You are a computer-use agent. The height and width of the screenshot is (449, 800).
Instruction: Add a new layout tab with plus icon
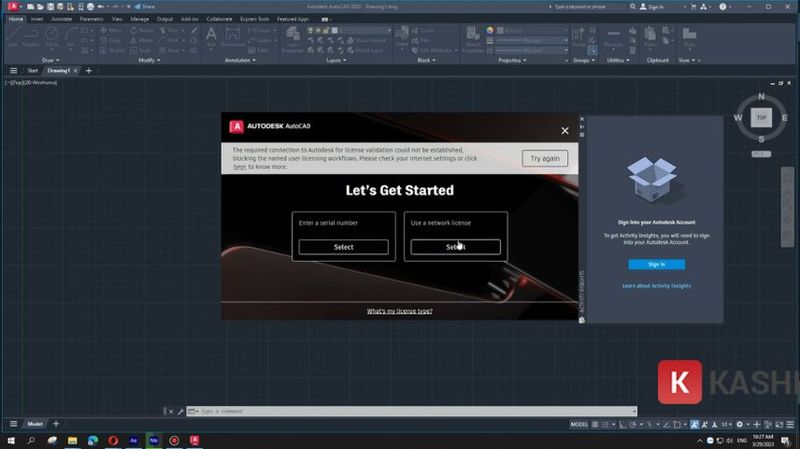point(56,424)
